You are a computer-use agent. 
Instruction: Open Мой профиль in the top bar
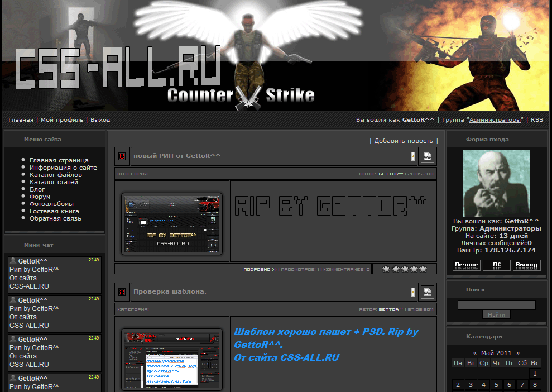coord(62,119)
